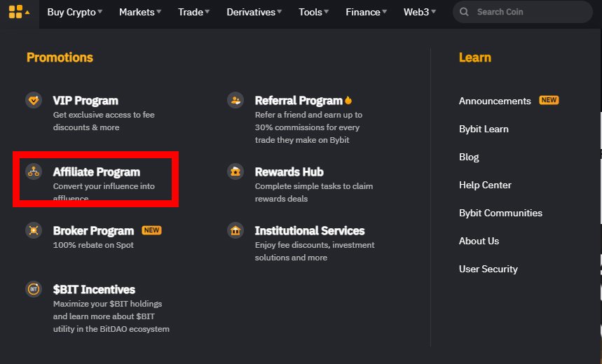Click the flame icon beside Referral Program
The width and height of the screenshot is (602, 364).
pos(348,100)
